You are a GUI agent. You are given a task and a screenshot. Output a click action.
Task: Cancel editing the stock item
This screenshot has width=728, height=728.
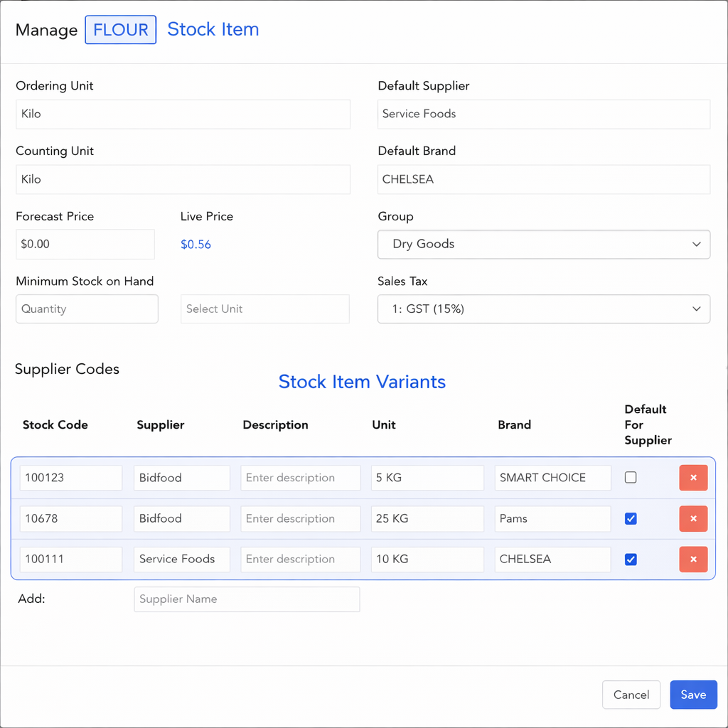631,695
